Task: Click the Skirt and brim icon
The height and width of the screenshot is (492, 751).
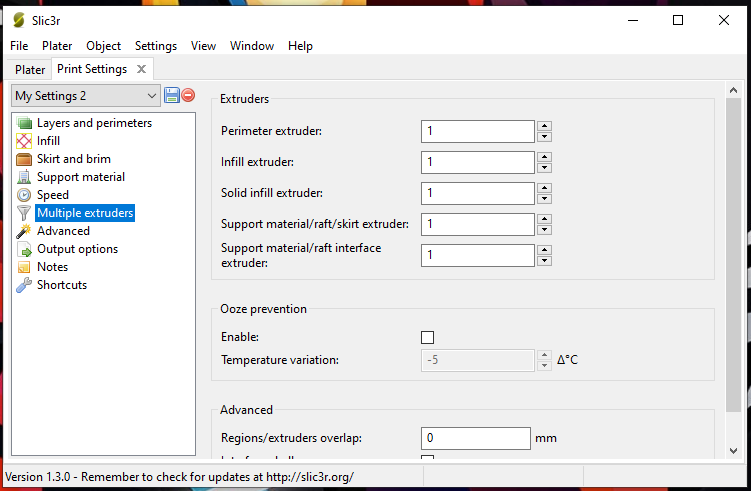Action: [24, 159]
